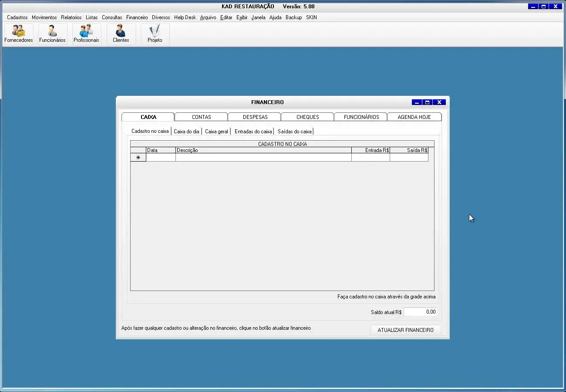Click the ATUALIZAR FINANCEIRO button
The width and height of the screenshot is (566, 392).
tap(405, 330)
